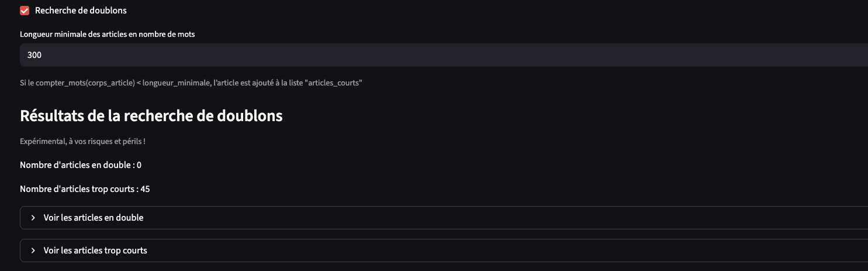Click the "Nombre d'articles en double : 0" line
This screenshot has width=868, height=271.
81,165
